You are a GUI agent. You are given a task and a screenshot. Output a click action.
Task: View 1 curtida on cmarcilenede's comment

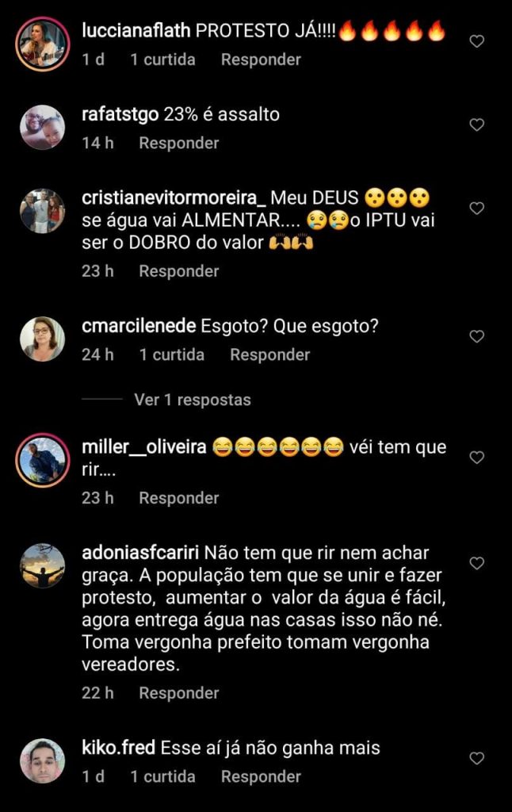click(x=171, y=354)
